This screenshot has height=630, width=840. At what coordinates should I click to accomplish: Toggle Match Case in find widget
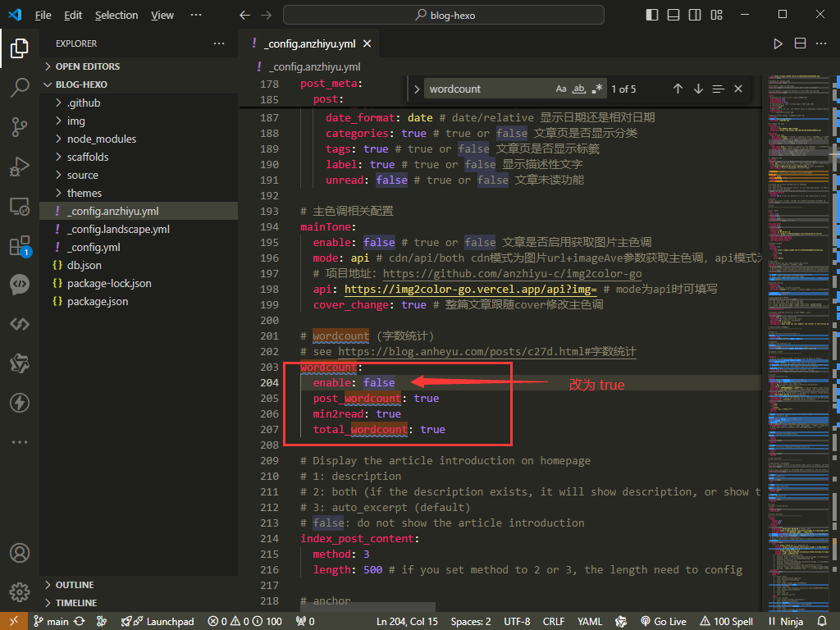tap(561, 89)
